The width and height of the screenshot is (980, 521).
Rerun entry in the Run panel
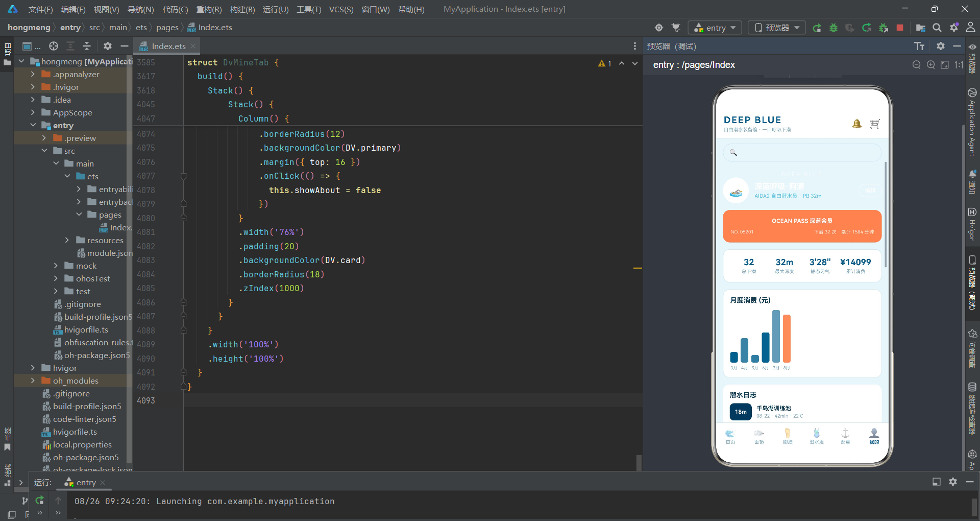39,501
